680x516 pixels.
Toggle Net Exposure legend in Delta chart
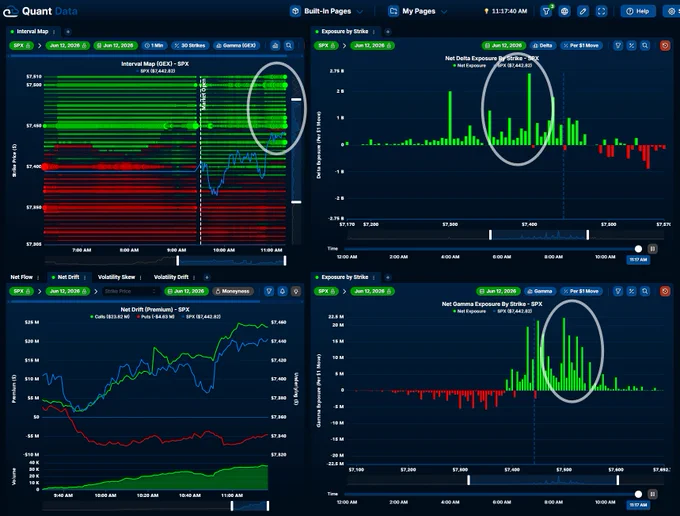pyautogui.click(x=469, y=65)
